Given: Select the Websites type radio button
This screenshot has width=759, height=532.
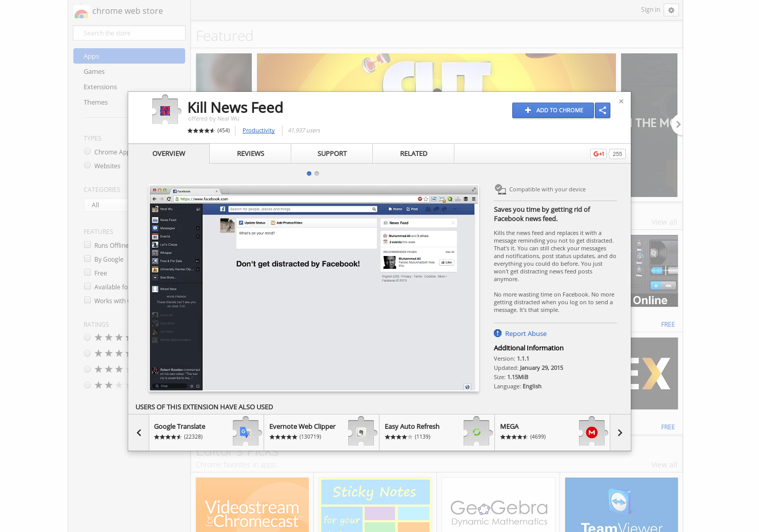Looking at the screenshot, I should click(x=87, y=165).
